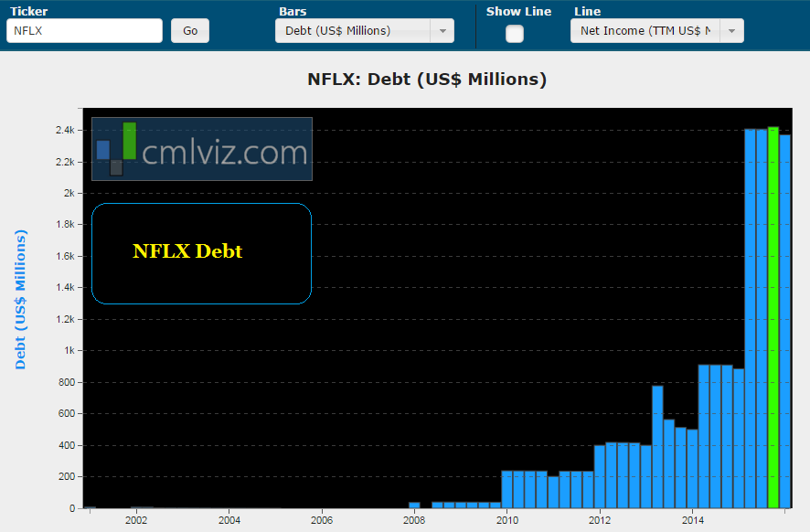810x532 pixels.
Task: Click the 2010 x-axis label
Action: pyautogui.click(x=507, y=520)
